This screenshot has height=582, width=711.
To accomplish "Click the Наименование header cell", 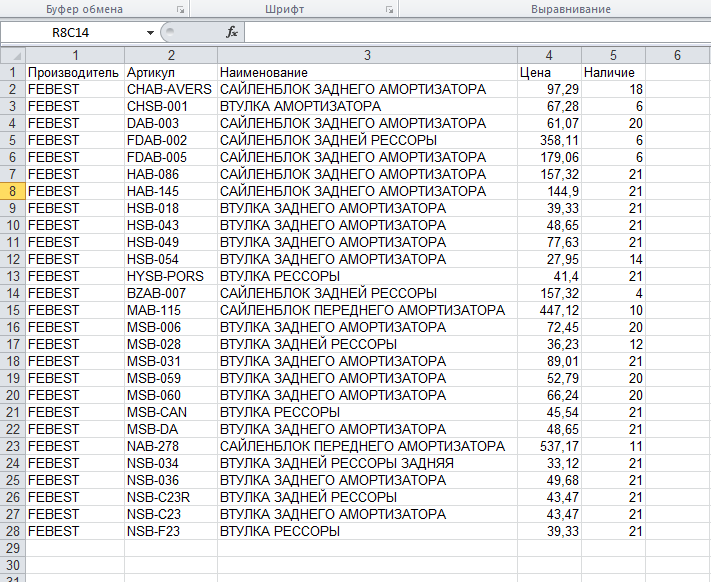I will [367, 73].
